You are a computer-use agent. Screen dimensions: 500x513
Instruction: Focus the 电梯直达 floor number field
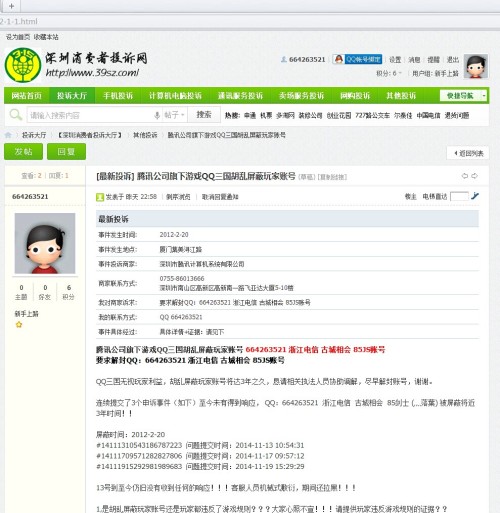click(459, 196)
